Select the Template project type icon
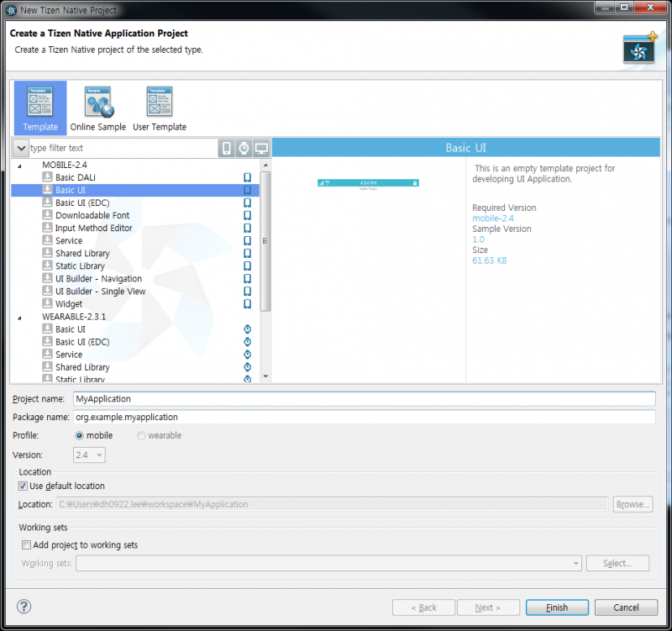Screen dimensions: 672x631 [x=40, y=102]
